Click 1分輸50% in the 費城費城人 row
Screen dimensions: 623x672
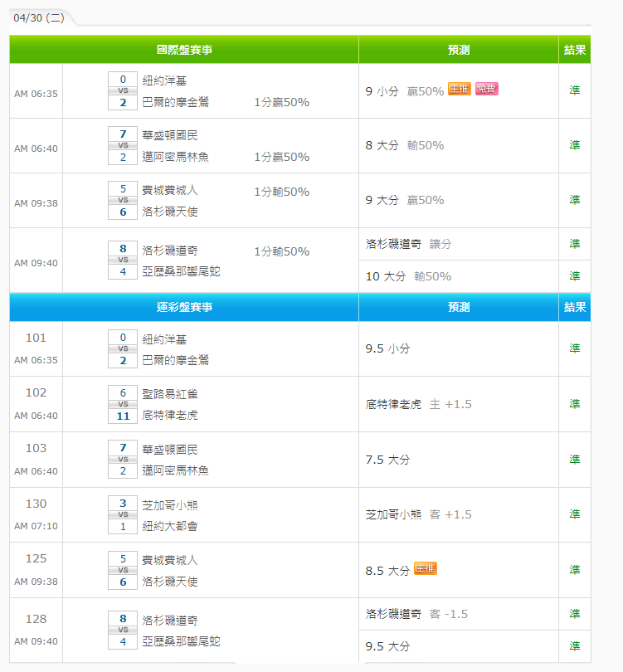281,192
